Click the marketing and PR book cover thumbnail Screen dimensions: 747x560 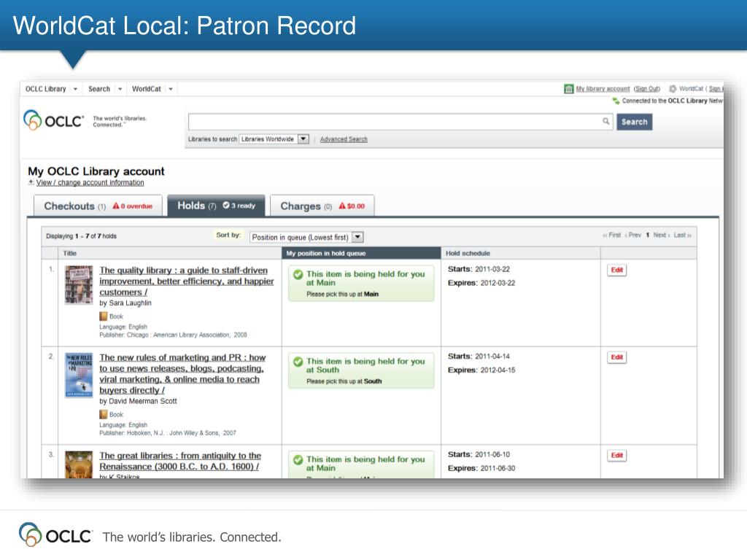click(x=79, y=376)
